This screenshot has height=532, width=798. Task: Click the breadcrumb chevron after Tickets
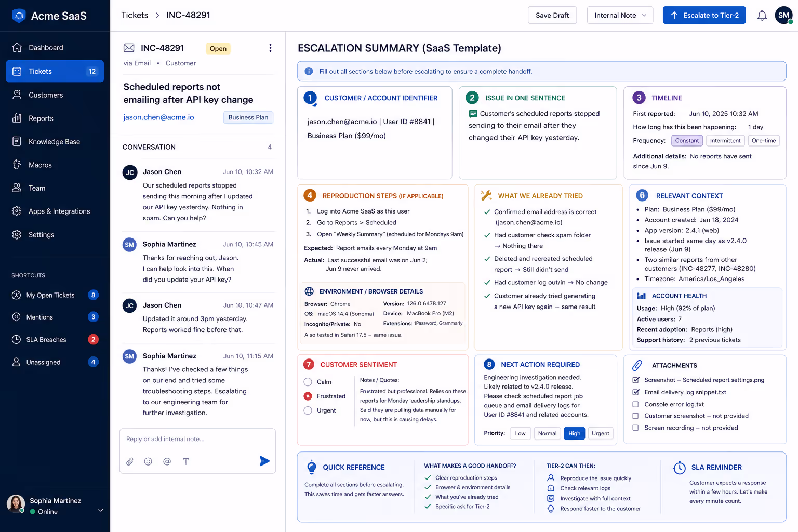pos(157,16)
